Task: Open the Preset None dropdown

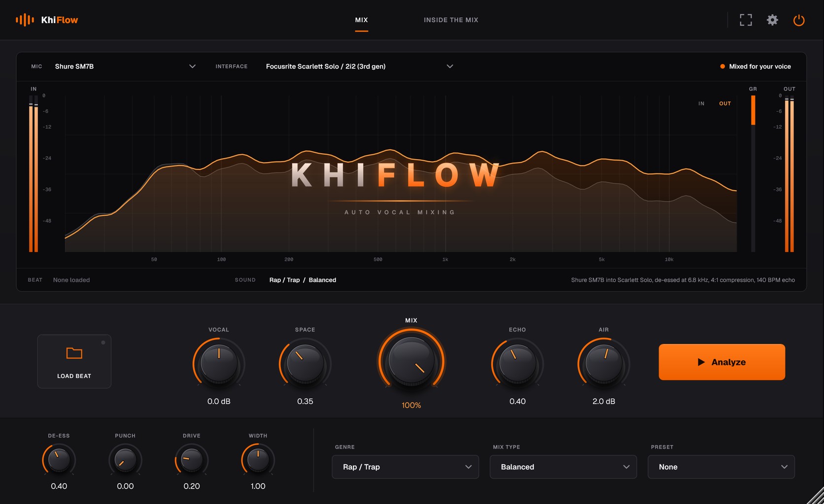Action: (721, 467)
